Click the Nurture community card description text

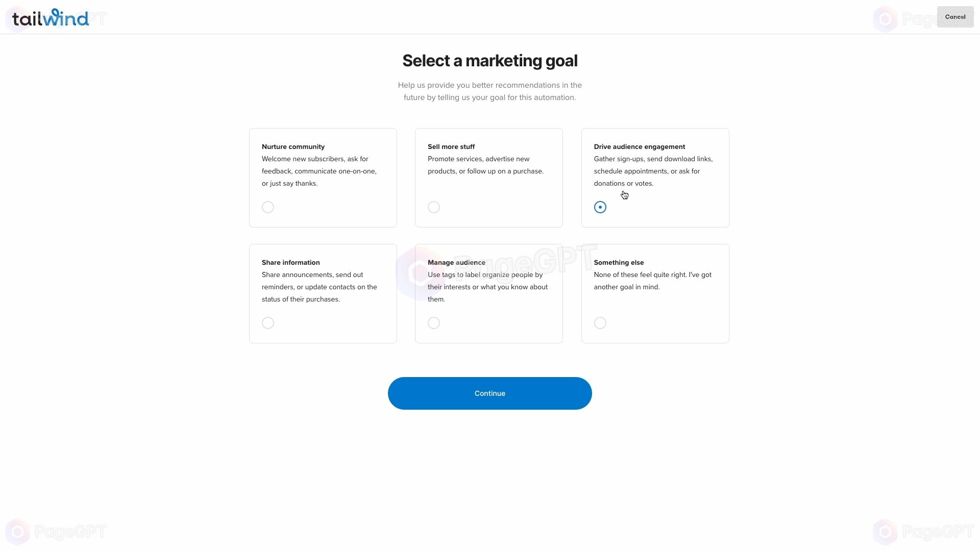(319, 171)
